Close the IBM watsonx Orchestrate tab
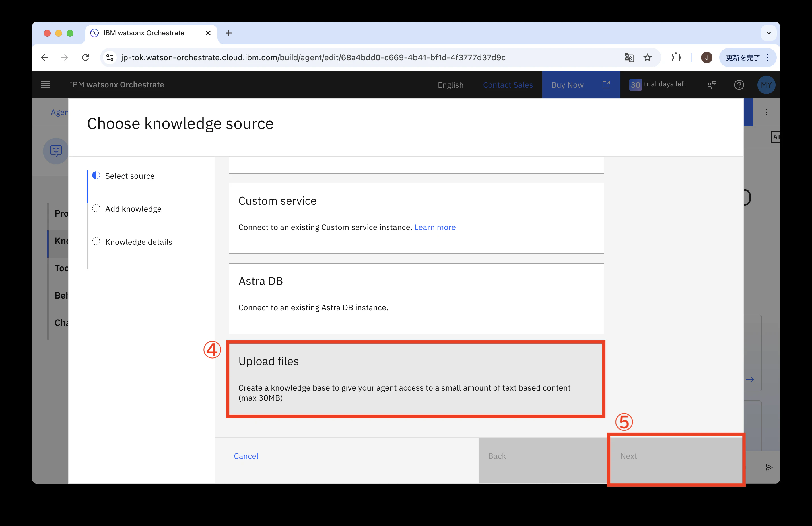This screenshot has height=526, width=812. (208, 33)
